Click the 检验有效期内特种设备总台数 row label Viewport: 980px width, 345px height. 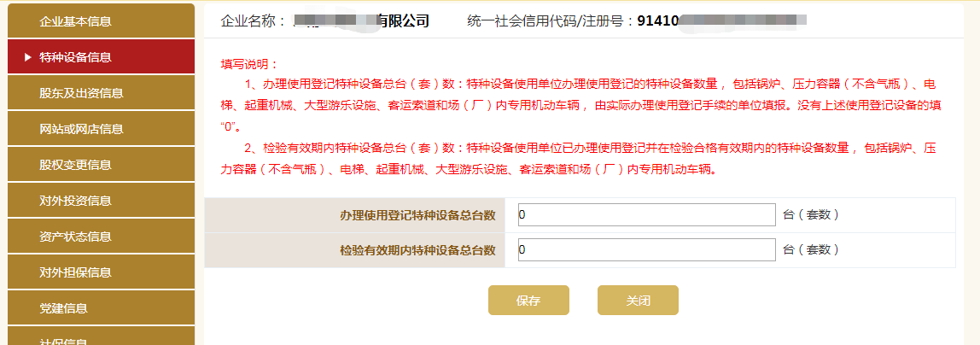417,250
